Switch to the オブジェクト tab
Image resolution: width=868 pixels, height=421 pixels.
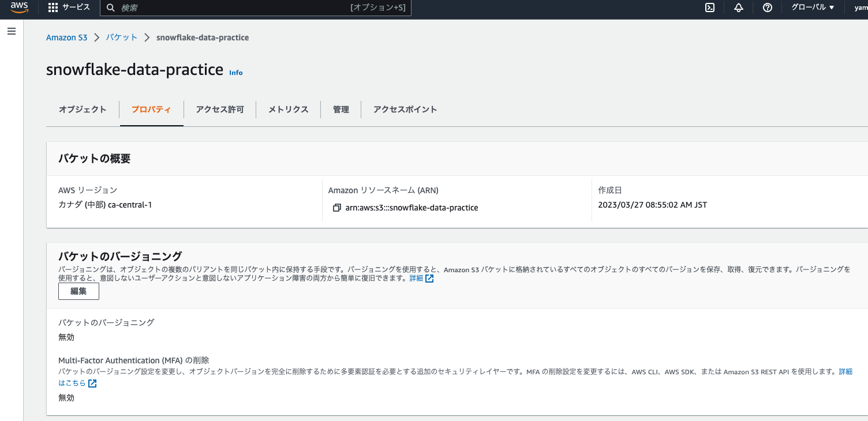pyautogui.click(x=83, y=109)
